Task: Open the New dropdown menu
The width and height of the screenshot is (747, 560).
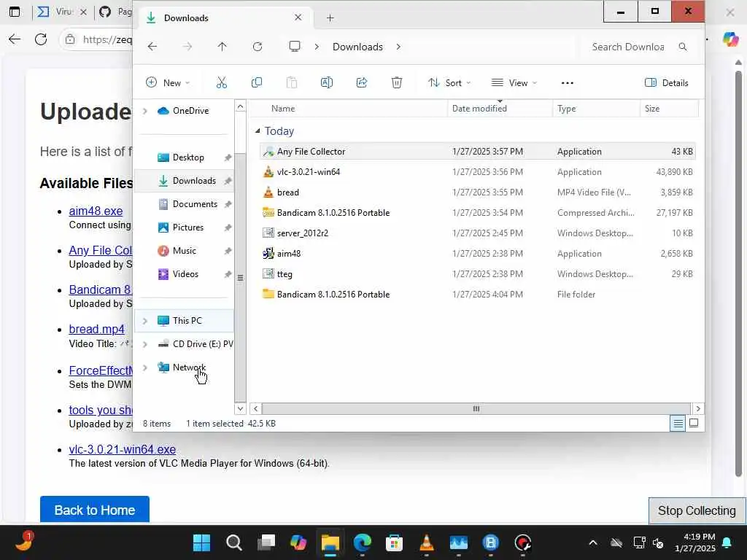Action: pos(168,83)
